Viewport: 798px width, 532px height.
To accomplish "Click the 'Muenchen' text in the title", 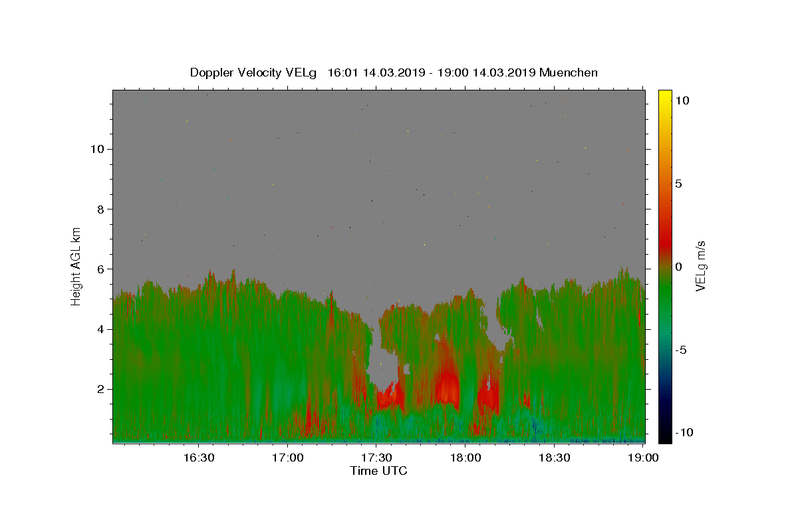I will [x=569, y=72].
